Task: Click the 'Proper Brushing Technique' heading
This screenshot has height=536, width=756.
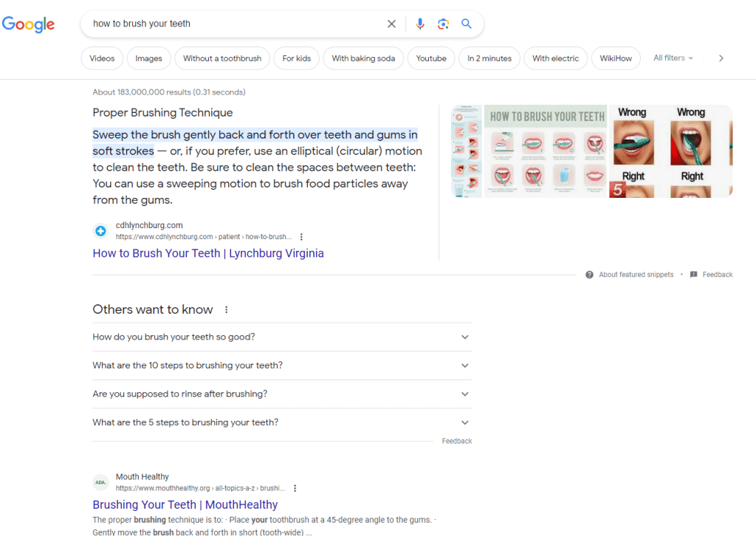Action: tap(162, 113)
